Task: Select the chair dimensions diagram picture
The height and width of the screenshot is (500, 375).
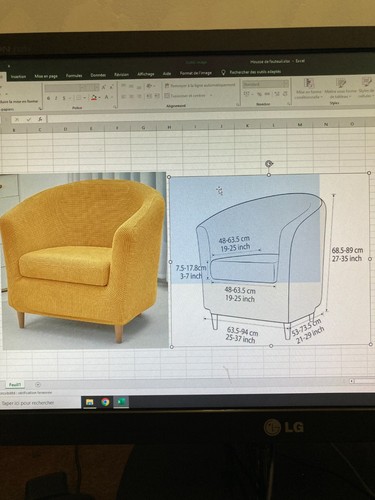Action: [270, 260]
